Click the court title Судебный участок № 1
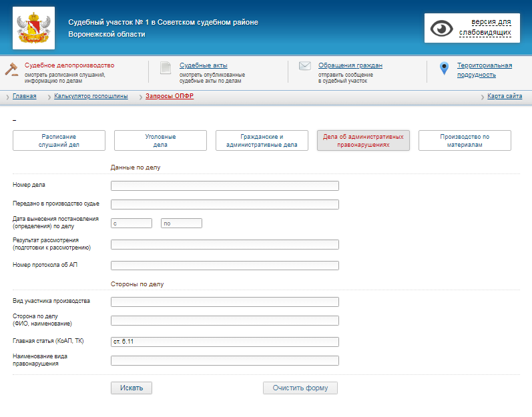Image resolution: width=532 pixels, height=417 pixels. 163,28
